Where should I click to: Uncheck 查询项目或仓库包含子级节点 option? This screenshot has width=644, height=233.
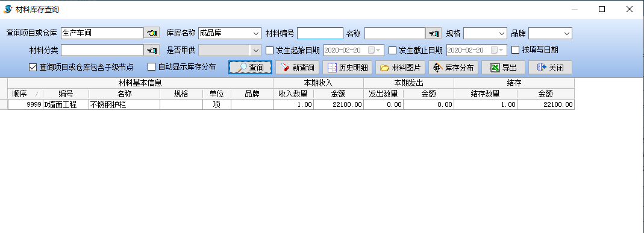pyautogui.click(x=33, y=67)
